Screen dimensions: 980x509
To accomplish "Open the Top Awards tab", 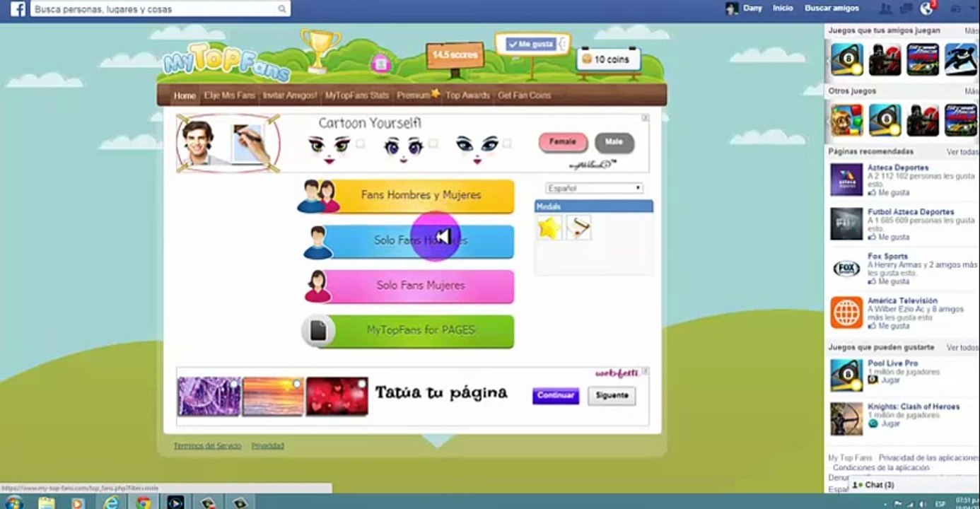I will pos(467,95).
